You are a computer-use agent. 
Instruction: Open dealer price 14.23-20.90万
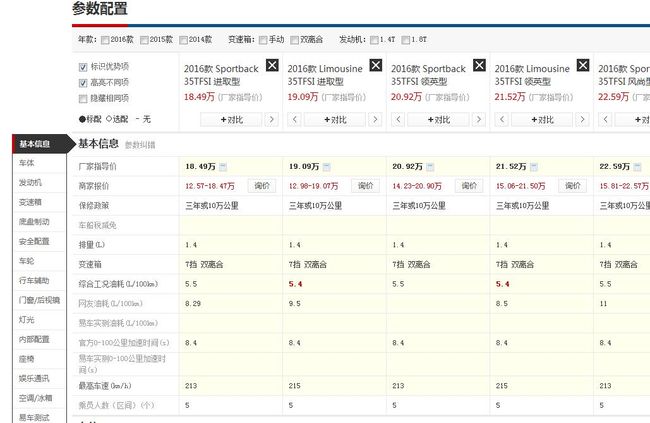click(x=417, y=186)
